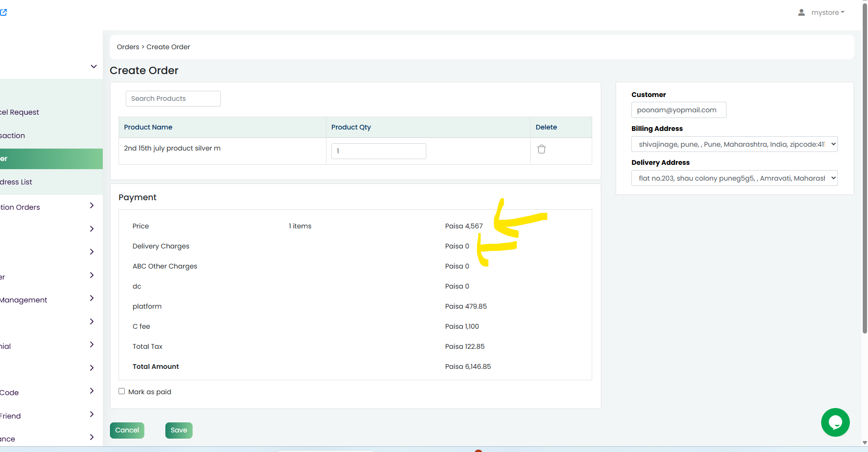
Task: Open the green chat bubble widget
Action: click(x=835, y=422)
